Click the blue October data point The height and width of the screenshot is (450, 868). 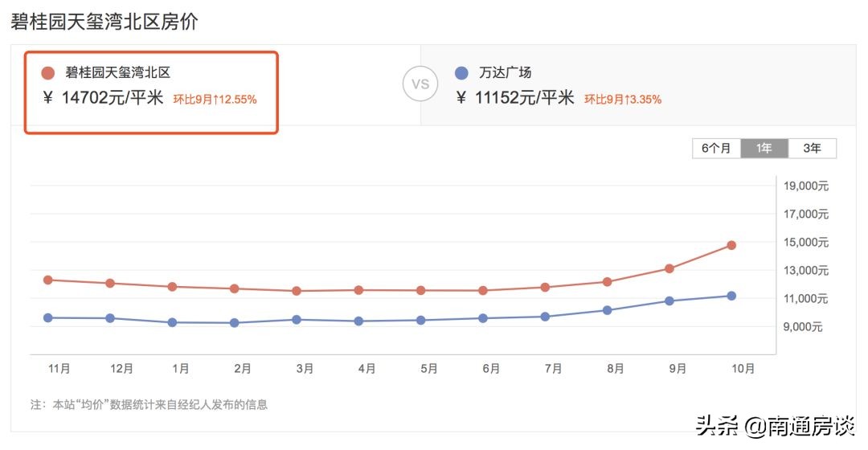click(731, 296)
